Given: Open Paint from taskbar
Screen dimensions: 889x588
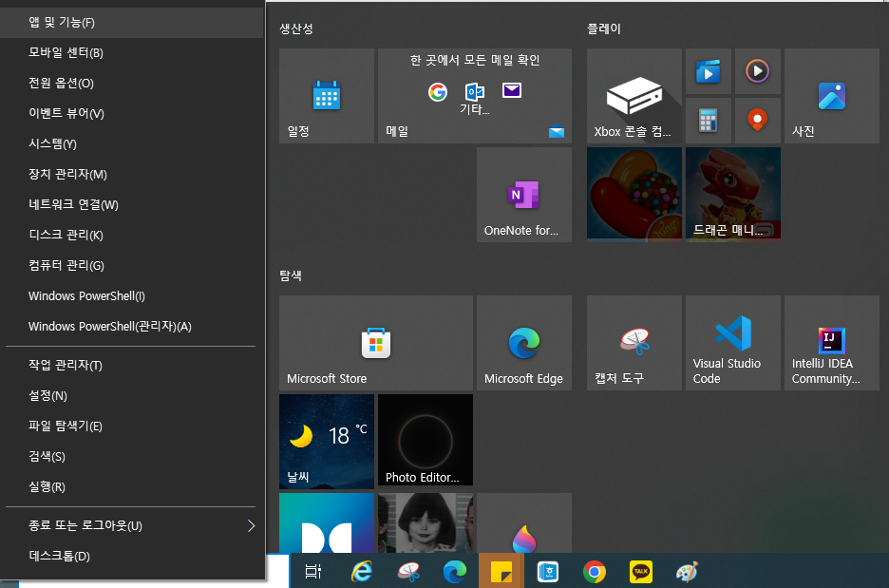Looking at the screenshot, I should click(x=687, y=572).
